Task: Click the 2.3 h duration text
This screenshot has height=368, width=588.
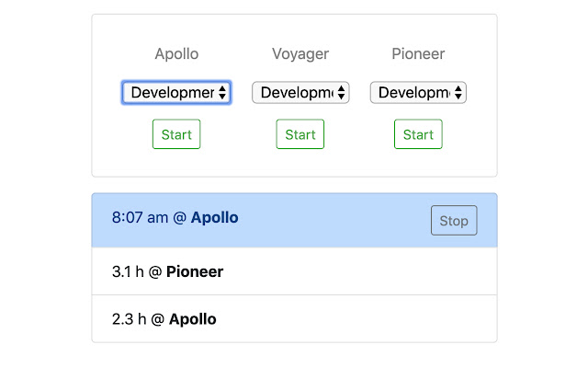Action: coord(129,319)
